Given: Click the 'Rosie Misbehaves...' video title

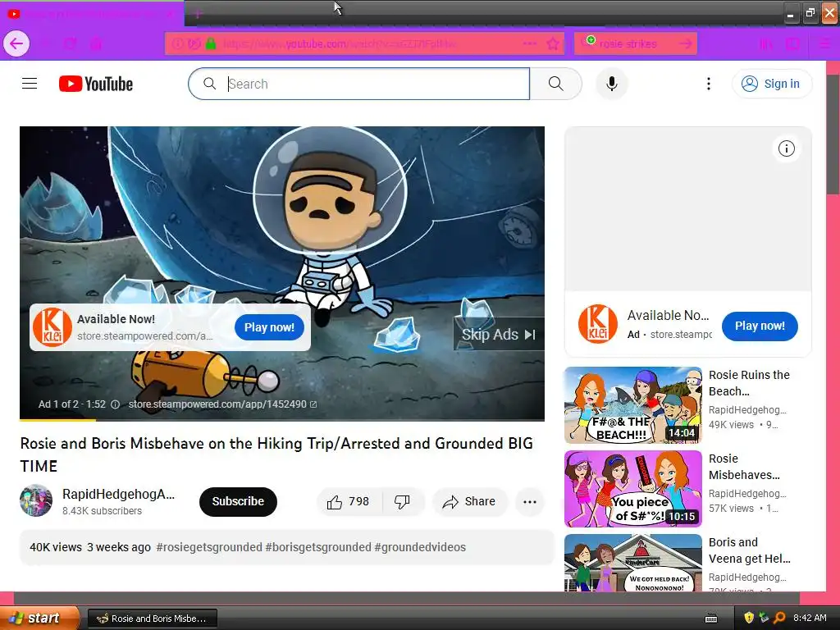Looking at the screenshot, I should [743, 467].
